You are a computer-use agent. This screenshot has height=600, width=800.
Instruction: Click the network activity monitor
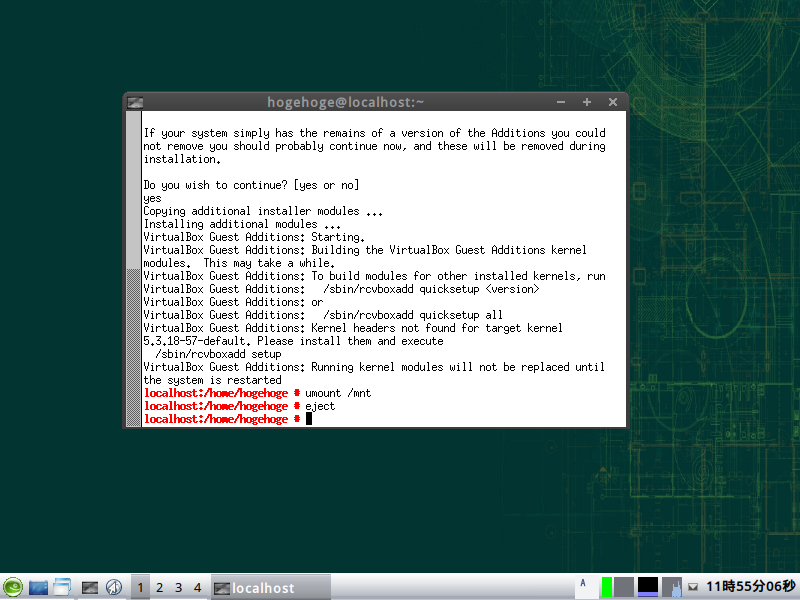tap(672, 587)
